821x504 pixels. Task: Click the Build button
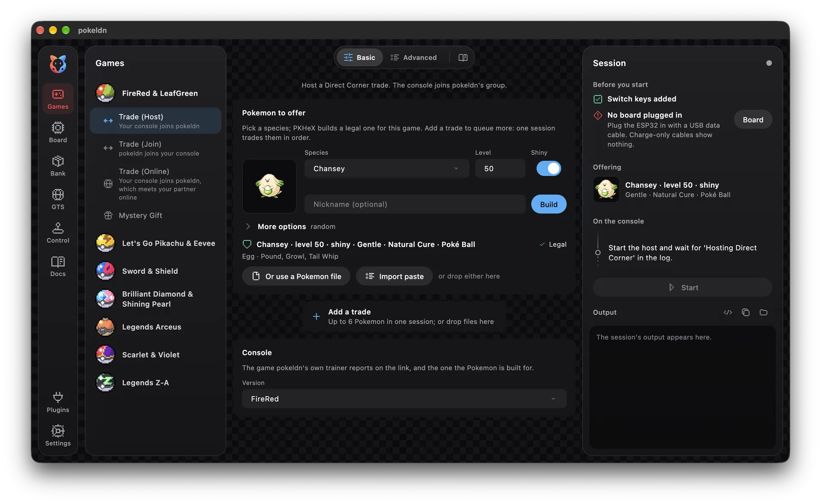pyautogui.click(x=549, y=204)
